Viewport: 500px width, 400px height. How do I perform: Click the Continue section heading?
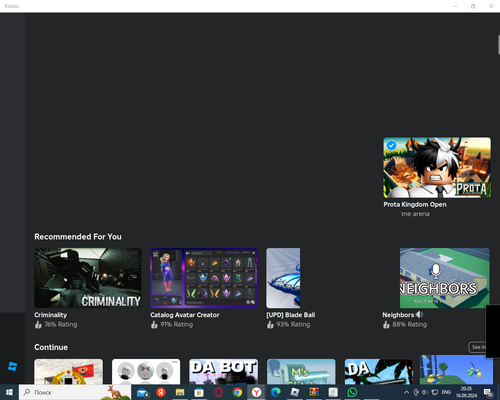[51, 347]
